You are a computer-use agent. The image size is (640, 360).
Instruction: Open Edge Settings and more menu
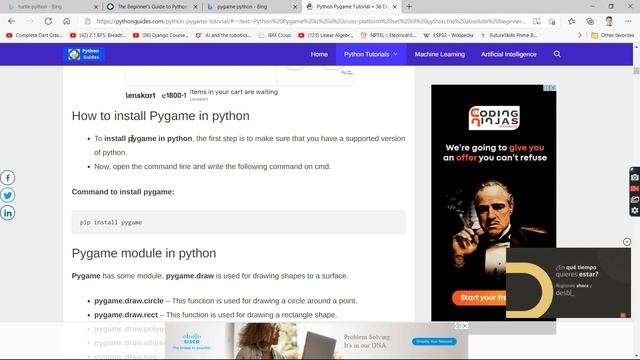628,21
